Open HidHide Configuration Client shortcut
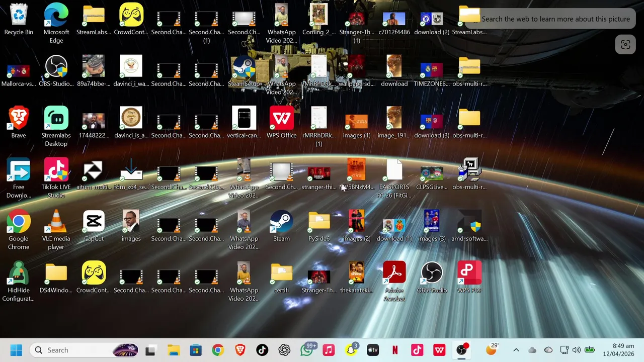 [x=19, y=282]
